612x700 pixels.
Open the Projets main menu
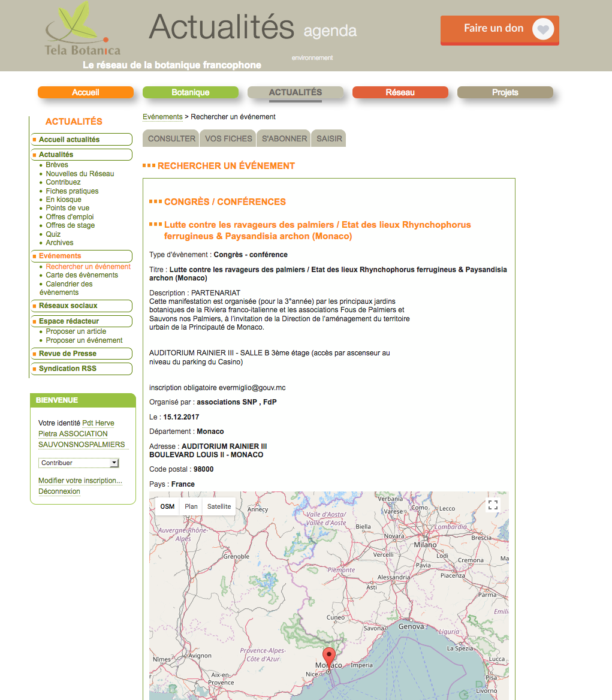point(505,92)
